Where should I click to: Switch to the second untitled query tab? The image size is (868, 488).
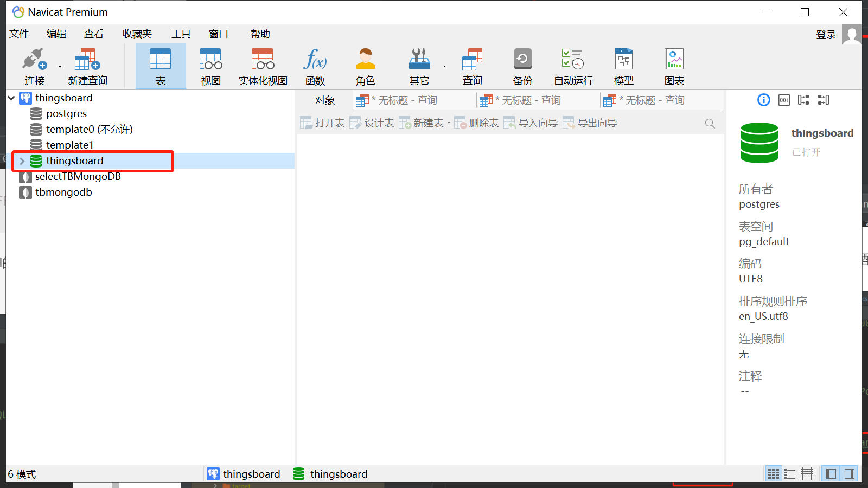click(x=538, y=100)
